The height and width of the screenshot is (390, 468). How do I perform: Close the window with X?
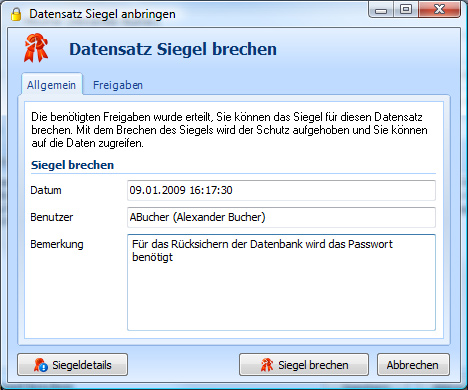click(x=439, y=10)
